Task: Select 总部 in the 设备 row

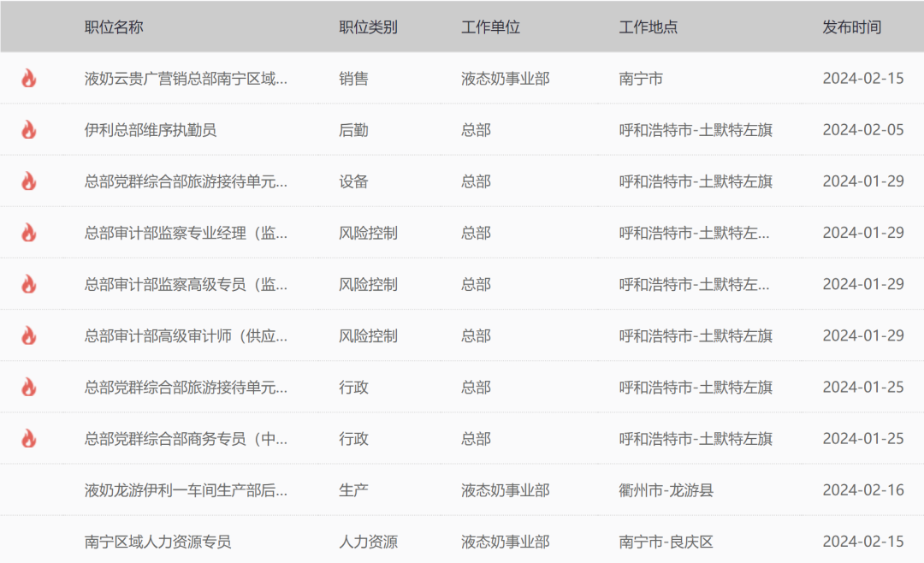Action: (476, 181)
